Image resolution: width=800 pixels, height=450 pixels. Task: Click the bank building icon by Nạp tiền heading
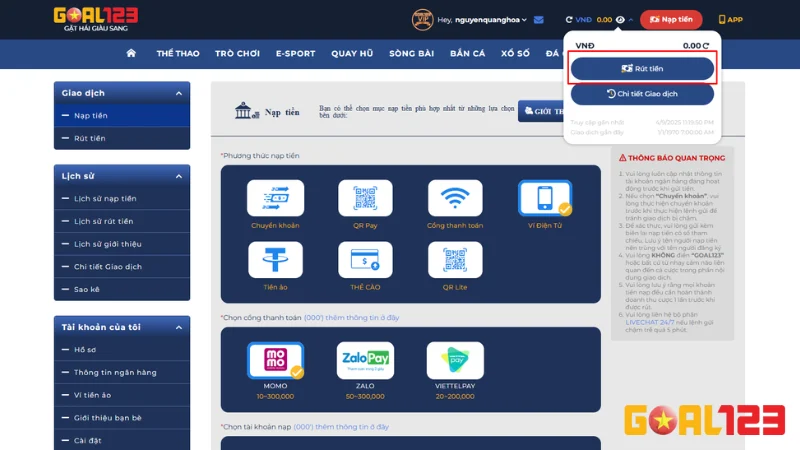coord(246,111)
